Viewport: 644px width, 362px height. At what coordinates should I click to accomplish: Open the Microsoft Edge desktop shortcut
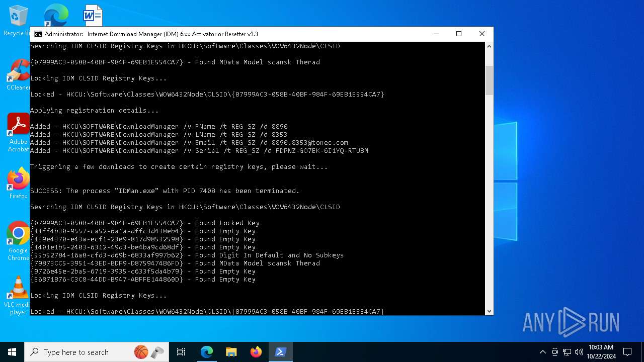pyautogui.click(x=56, y=15)
